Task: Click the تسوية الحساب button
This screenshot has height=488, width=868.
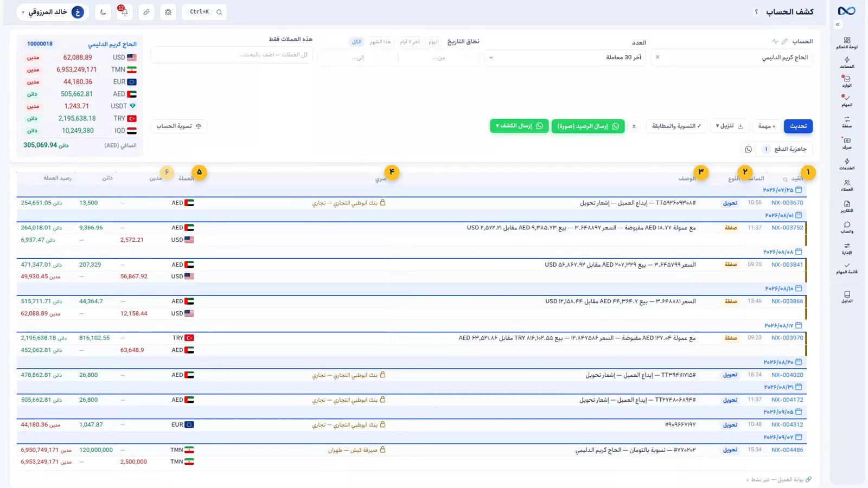Action: tap(179, 126)
